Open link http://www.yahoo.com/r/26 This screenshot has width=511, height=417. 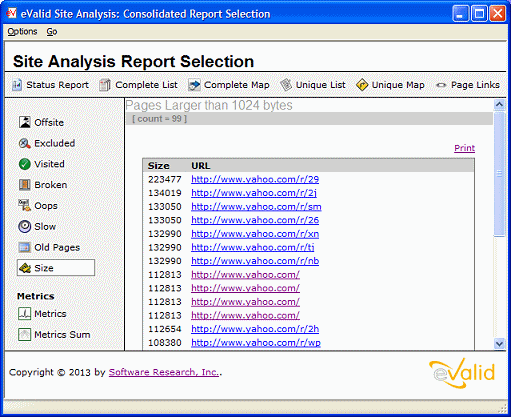point(255,220)
